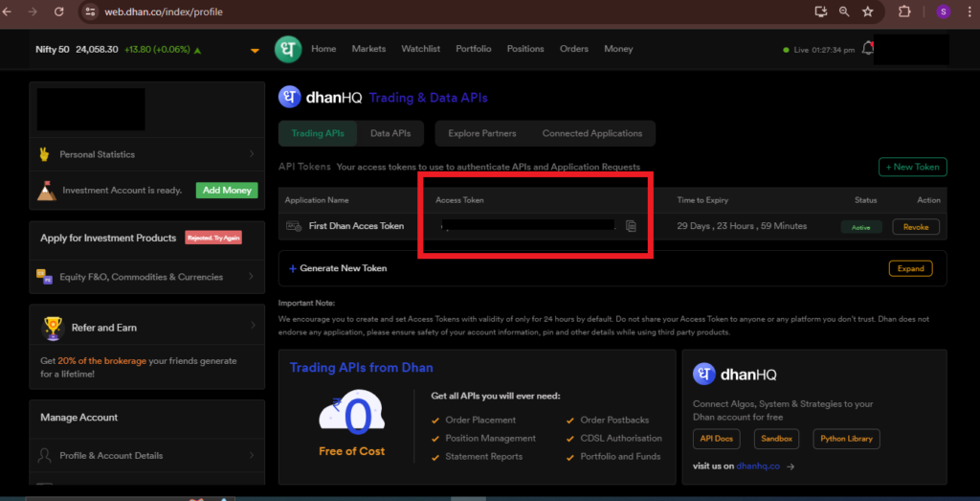This screenshot has width=980, height=501.
Task: Follow the dhanhq.co link
Action: click(x=758, y=466)
